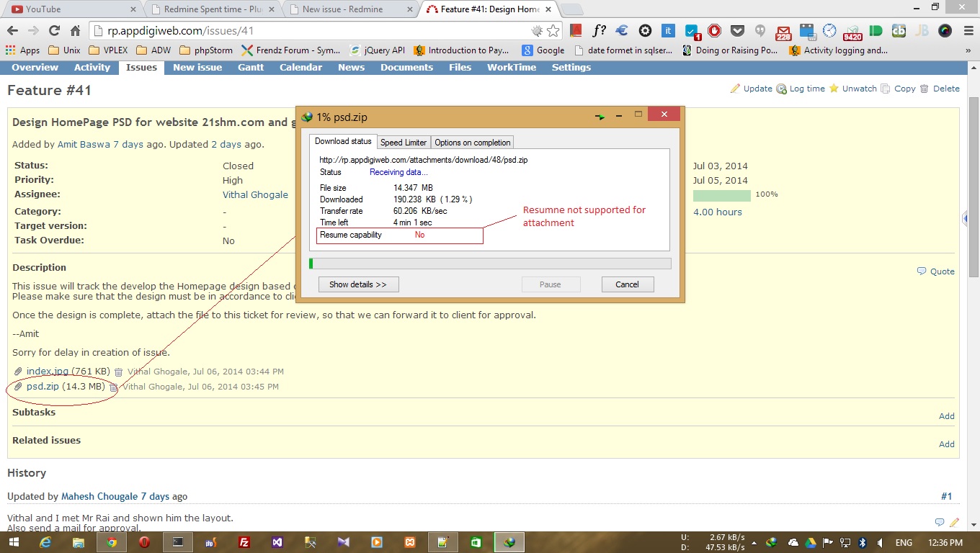The width and height of the screenshot is (980, 553).
Task: Click the Chrome home icon
Action: (x=75, y=31)
